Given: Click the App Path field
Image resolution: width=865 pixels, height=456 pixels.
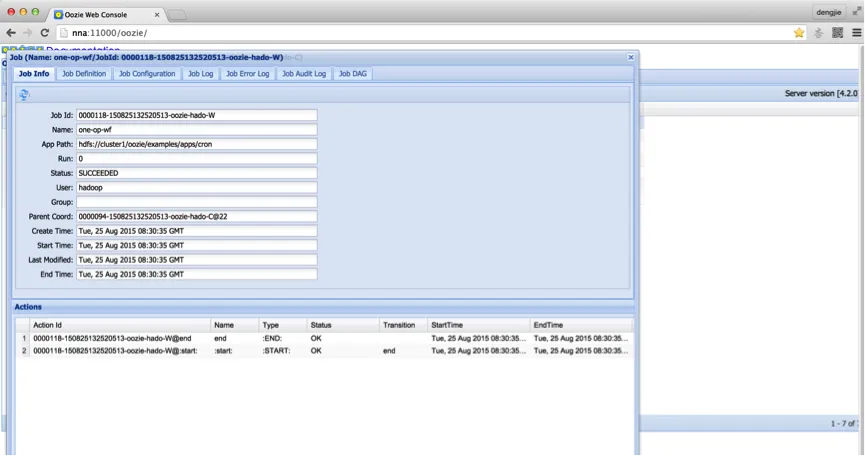Looking at the screenshot, I should coord(196,144).
